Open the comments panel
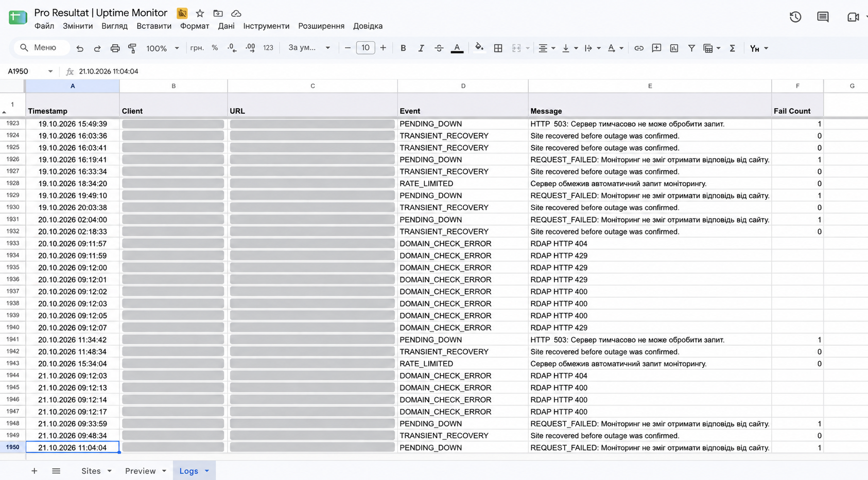Screen dimensions: 868x480 pos(823,17)
